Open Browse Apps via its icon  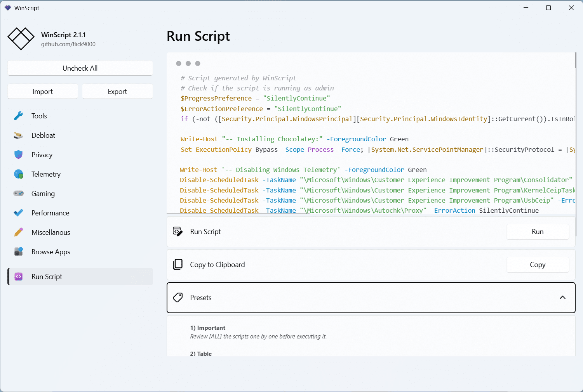pyautogui.click(x=18, y=252)
